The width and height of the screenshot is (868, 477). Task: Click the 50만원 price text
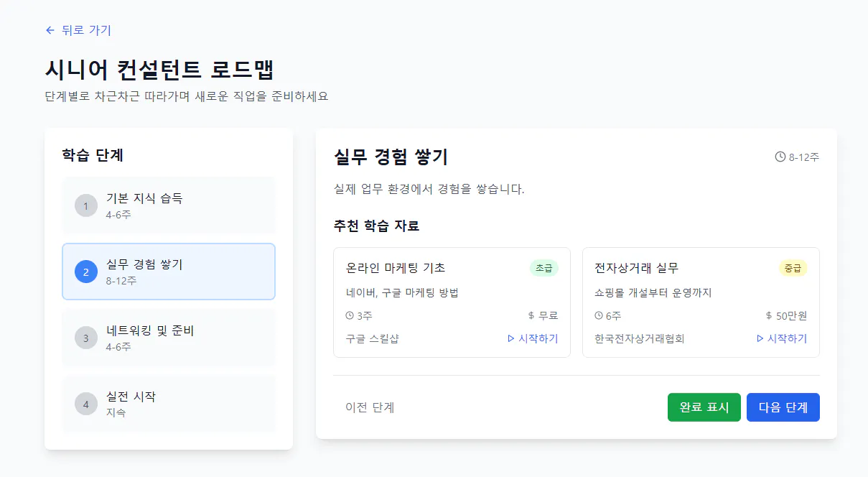[x=792, y=315]
